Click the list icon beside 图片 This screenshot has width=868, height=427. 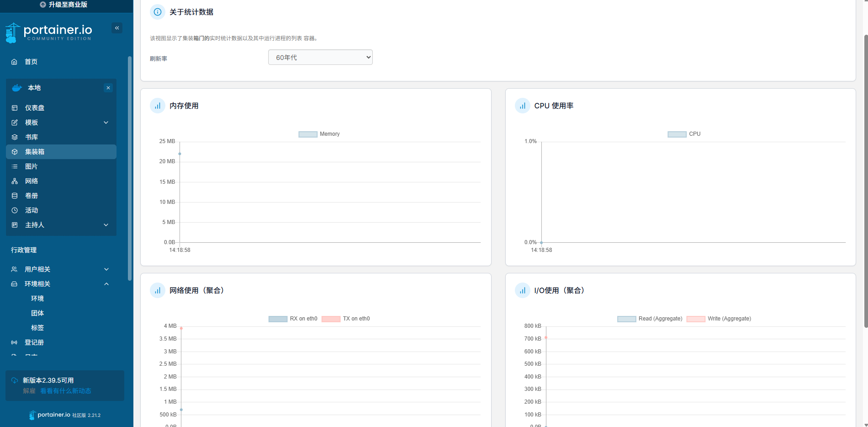click(x=15, y=166)
